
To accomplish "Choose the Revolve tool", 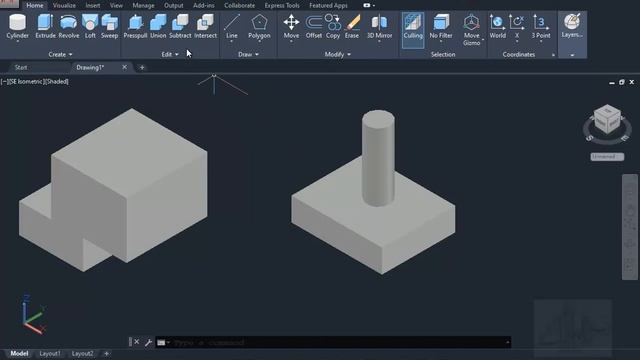I will point(69,27).
